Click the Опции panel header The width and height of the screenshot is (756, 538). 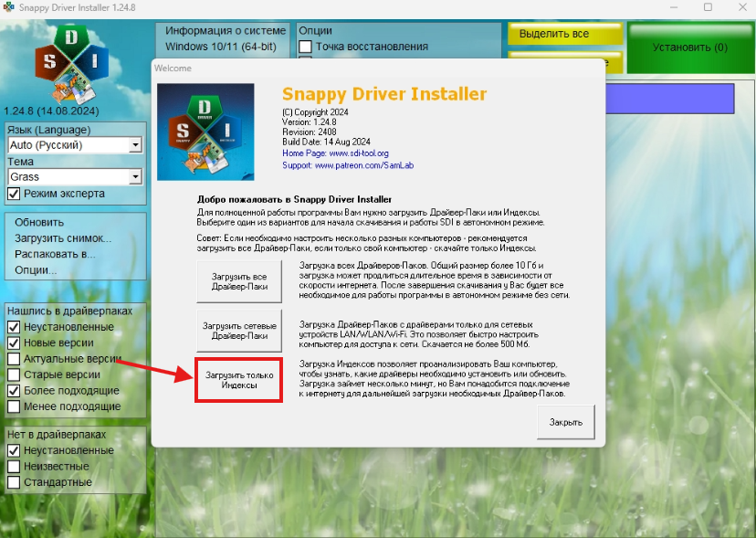(x=315, y=31)
